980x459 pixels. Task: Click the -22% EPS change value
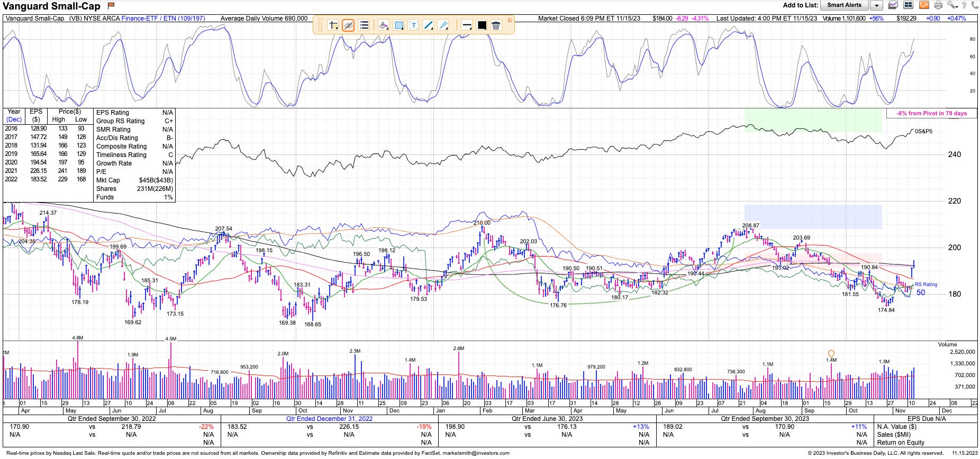coord(206,426)
